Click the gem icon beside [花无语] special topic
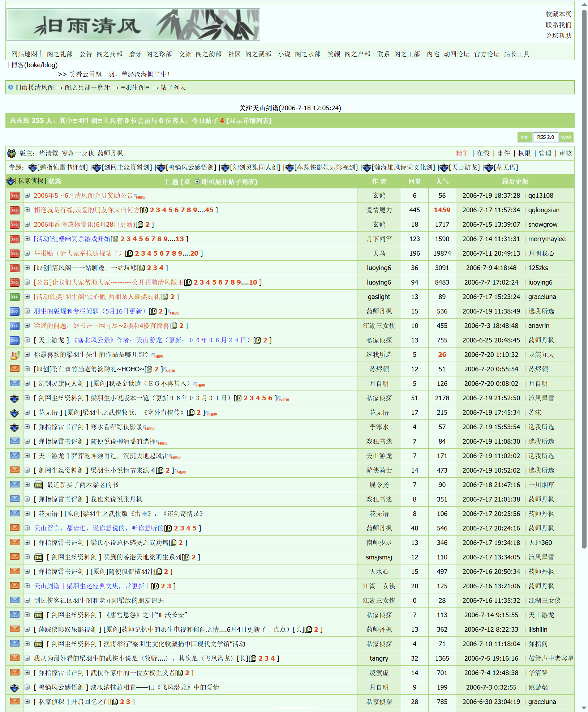Viewport: 588px width, 712px height. coord(489,167)
